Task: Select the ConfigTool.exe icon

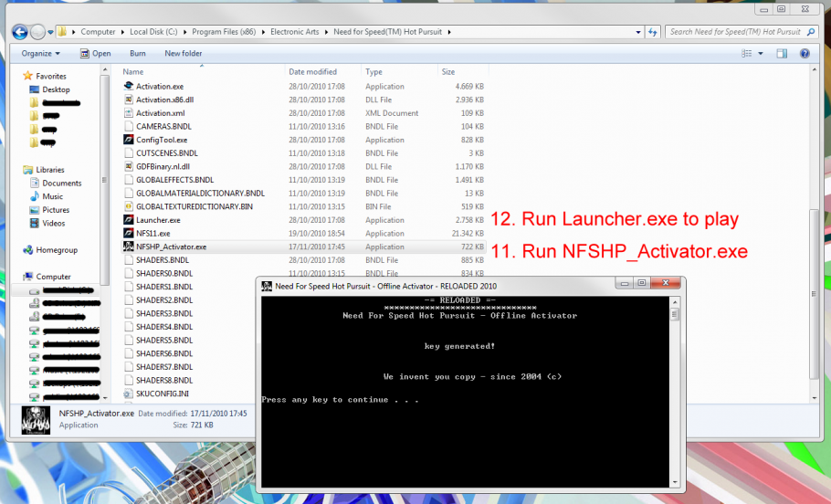Action: pos(128,140)
